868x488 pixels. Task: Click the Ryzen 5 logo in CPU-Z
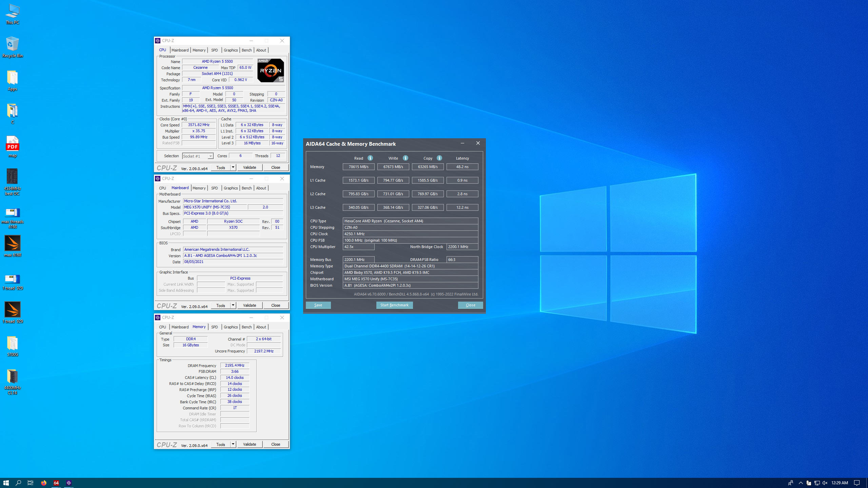pos(271,70)
